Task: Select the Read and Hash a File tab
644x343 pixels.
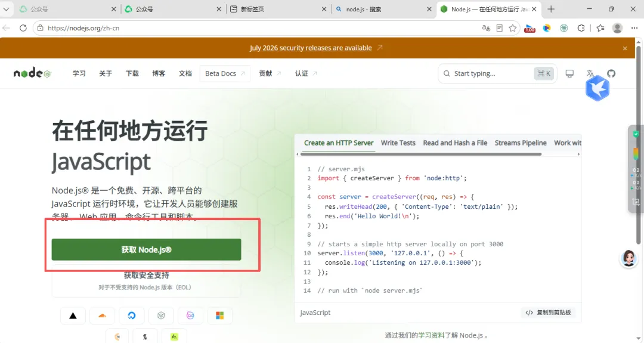Action: point(455,143)
